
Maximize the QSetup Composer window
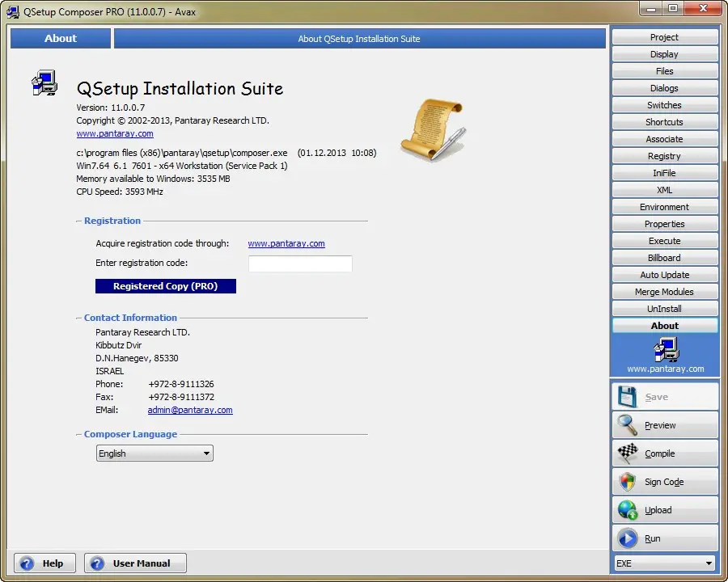pos(673,9)
